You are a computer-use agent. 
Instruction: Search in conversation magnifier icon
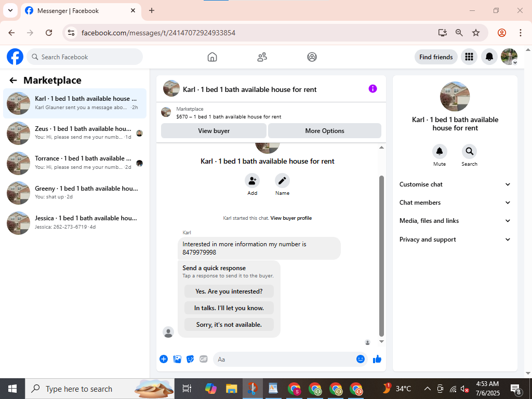(x=469, y=151)
